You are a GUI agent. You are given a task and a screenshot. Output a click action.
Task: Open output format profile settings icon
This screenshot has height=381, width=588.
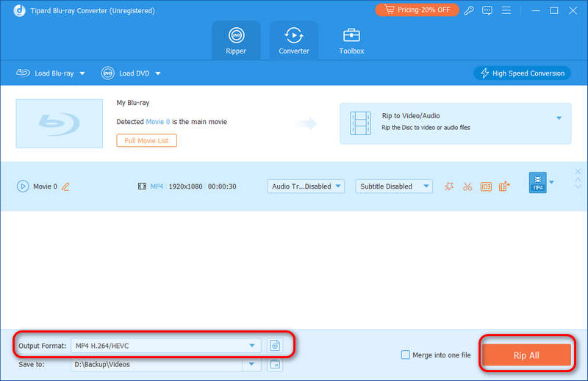click(x=275, y=346)
